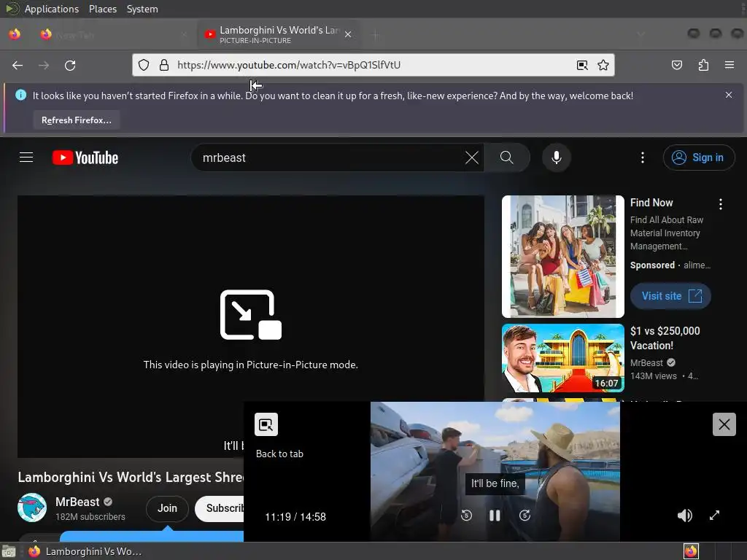Viewport: 747px width, 560px height.
Task: Close the Lamborghini video tab
Action: tap(348, 34)
